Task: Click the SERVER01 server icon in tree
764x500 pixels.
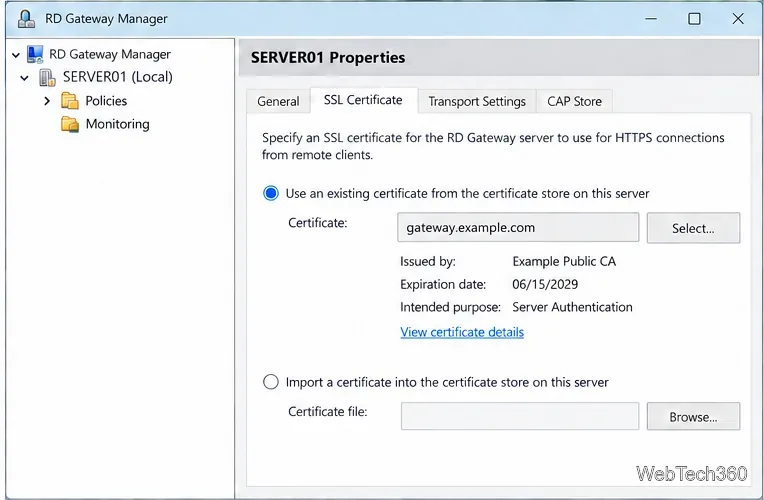Action: pyautogui.click(x=47, y=77)
